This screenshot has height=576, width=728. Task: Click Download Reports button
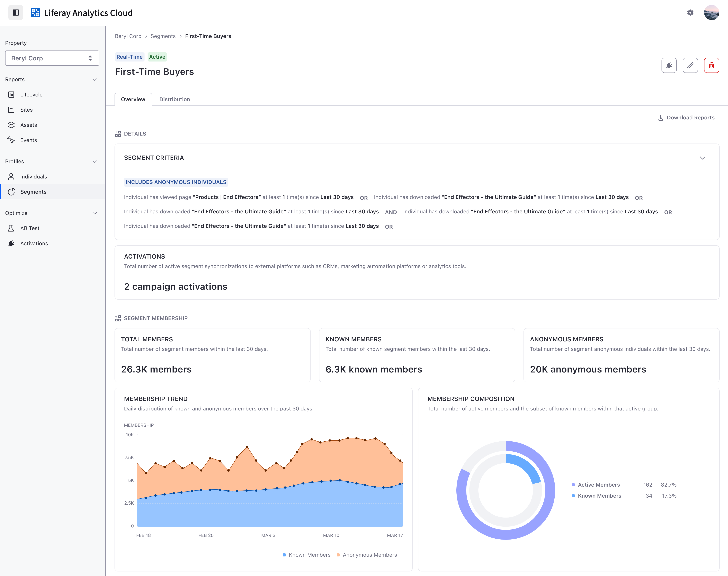point(686,117)
